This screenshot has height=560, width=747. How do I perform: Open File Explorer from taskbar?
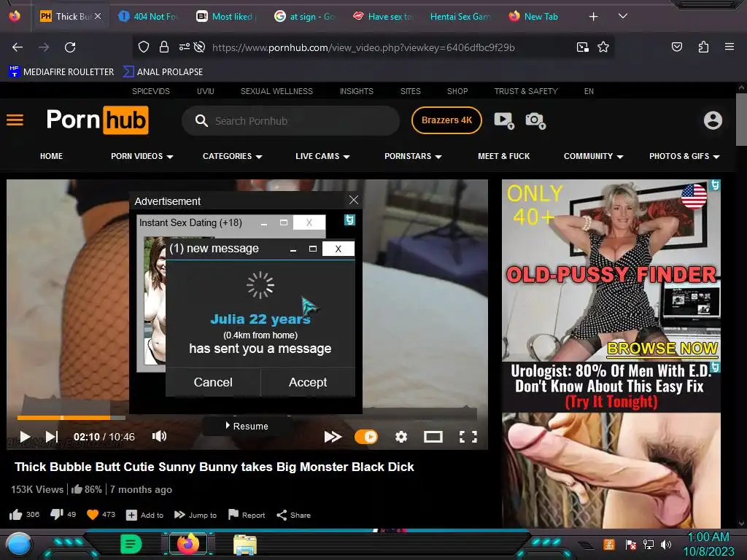click(x=245, y=545)
